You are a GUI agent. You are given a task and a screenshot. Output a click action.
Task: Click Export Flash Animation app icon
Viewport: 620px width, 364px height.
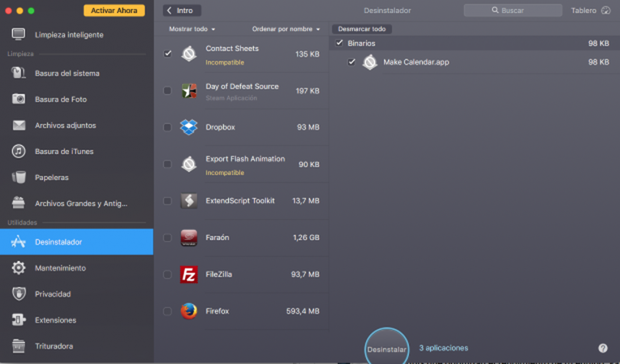(189, 164)
